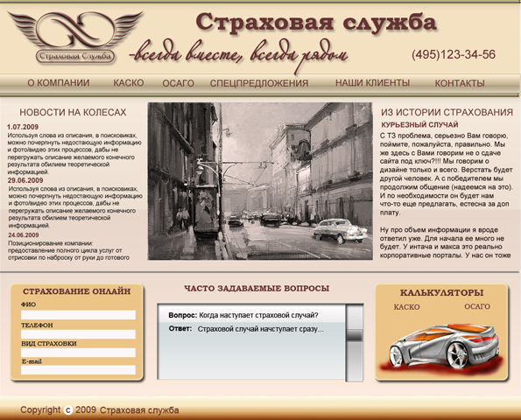Open the ОСАГО calculator link
Screen dimensions: 521x420
pyautogui.click(x=477, y=306)
